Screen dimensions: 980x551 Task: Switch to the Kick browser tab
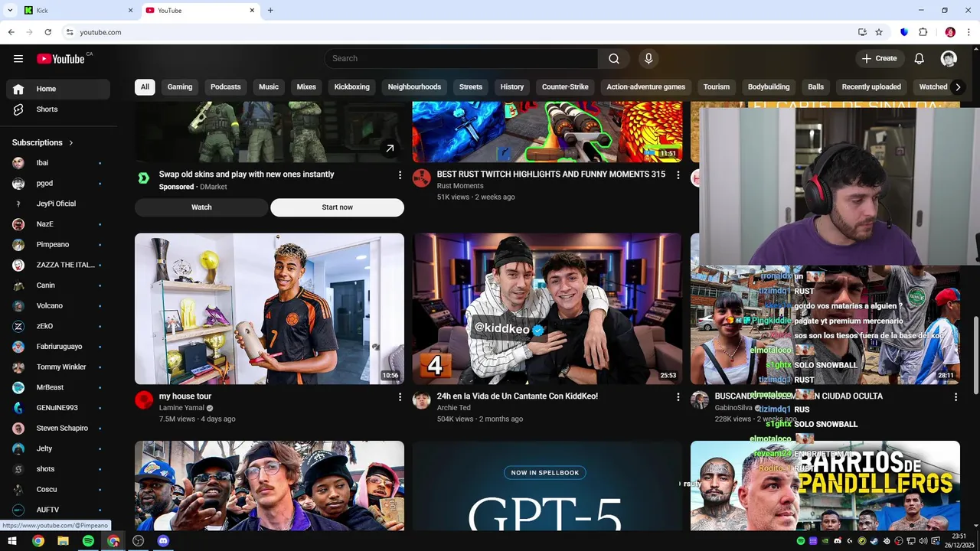point(77,10)
